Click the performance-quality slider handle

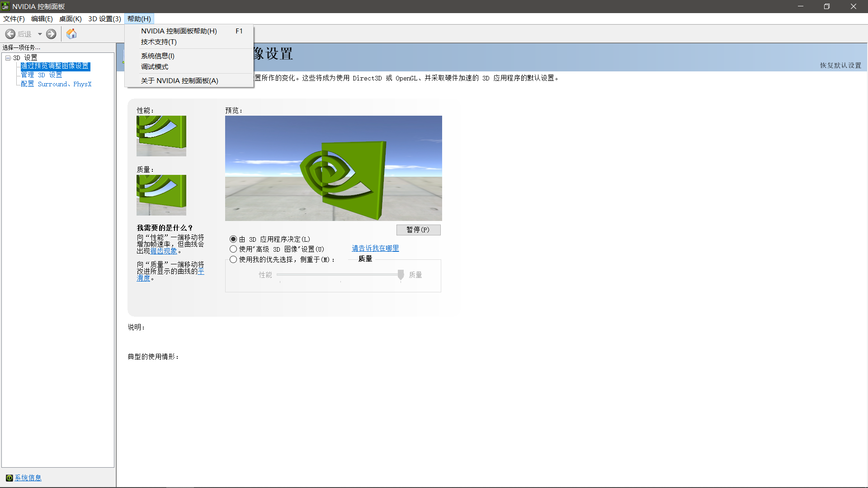(401, 275)
